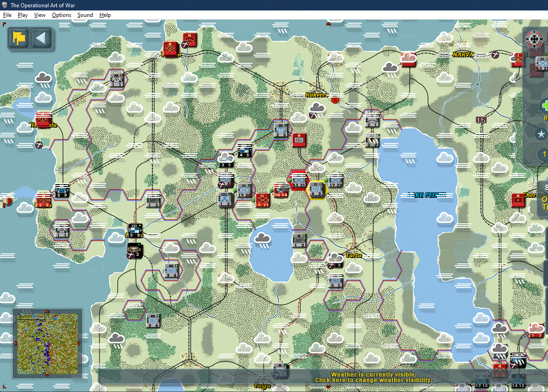Select the MP unit north of Tartu

[x=299, y=240]
